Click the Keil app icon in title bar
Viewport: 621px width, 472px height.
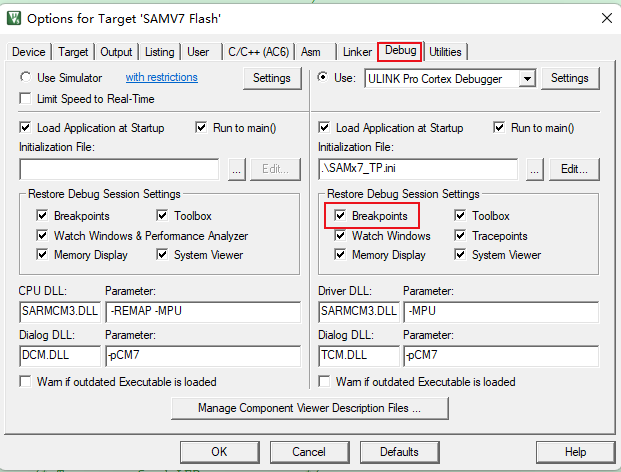tap(12, 18)
